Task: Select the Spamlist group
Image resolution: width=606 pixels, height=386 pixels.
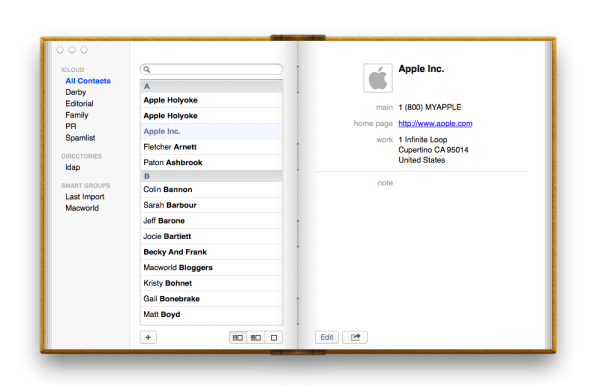Action: (x=80, y=138)
